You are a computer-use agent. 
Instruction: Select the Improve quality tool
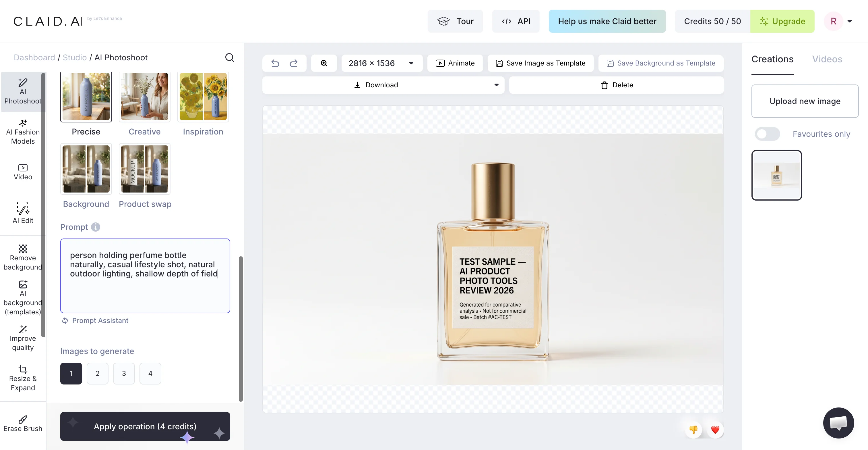tap(23, 338)
